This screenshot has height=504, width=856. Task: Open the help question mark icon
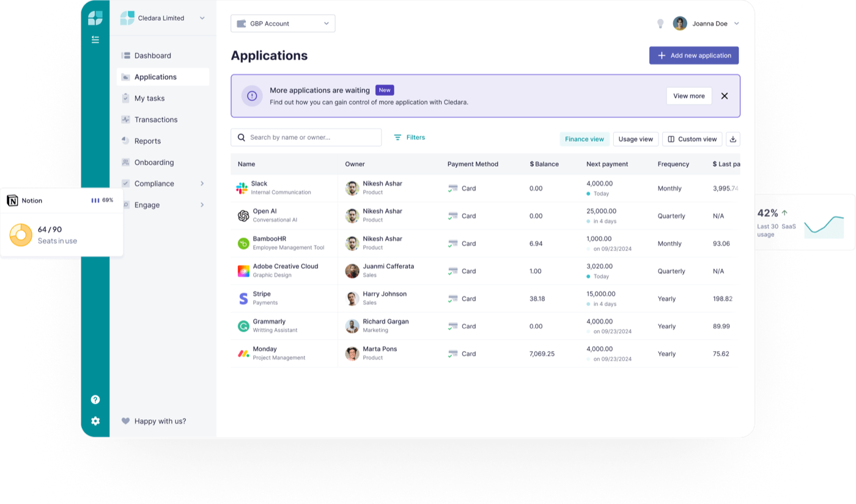coord(95,400)
